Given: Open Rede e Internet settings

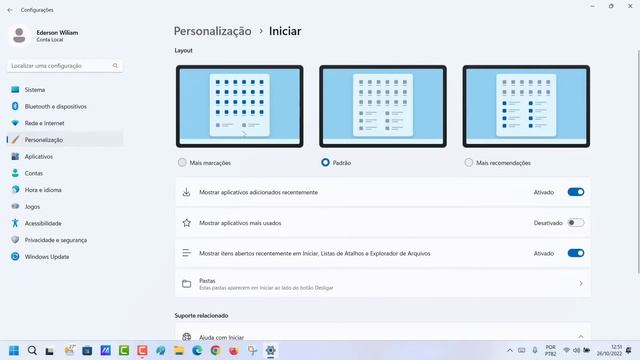Looking at the screenshot, I should 64,123.
